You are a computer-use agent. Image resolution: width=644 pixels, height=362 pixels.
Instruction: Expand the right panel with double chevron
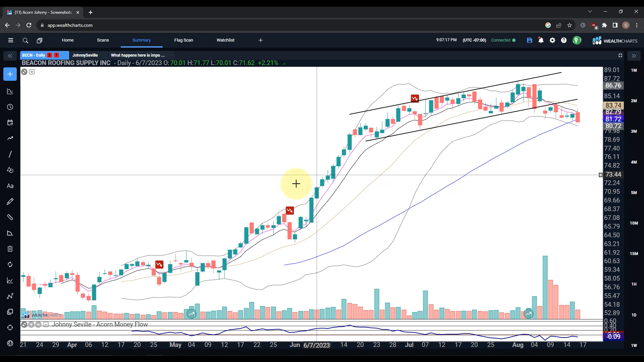point(634,56)
